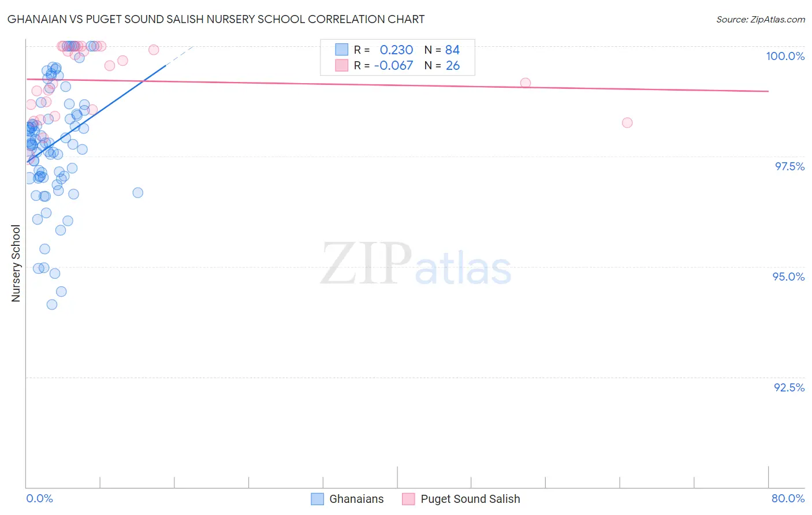Click the blue swatch beside R = 0.230
Viewport: 812px width, 515px height.
coord(342,50)
